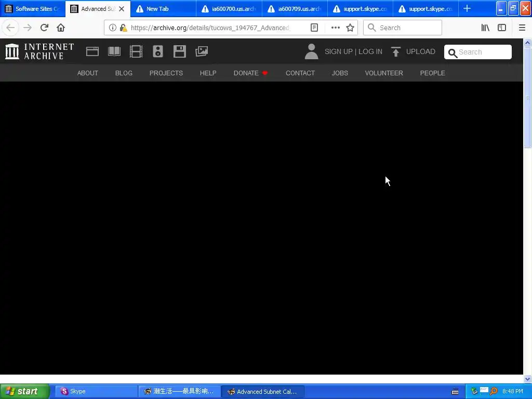Click SIGN UP link
This screenshot has height=399, width=532.
click(x=339, y=51)
